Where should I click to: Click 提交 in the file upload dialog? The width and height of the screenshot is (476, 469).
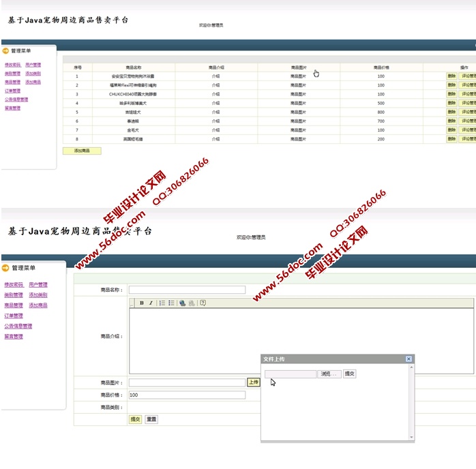tap(349, 374)
